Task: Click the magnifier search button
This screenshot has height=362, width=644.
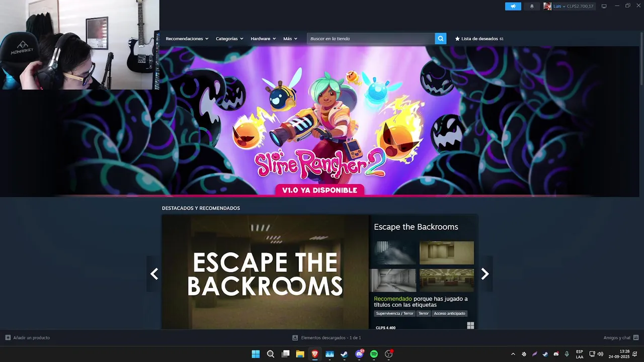Action: [440, 39]
